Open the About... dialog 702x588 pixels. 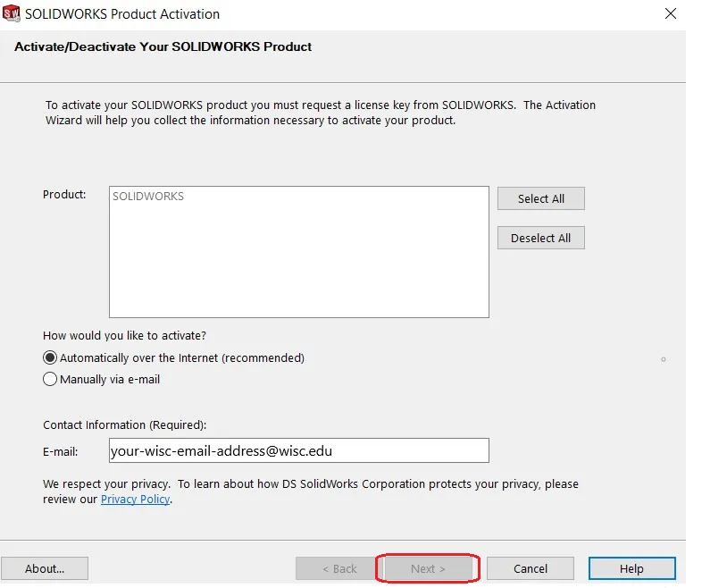point(45,568)
